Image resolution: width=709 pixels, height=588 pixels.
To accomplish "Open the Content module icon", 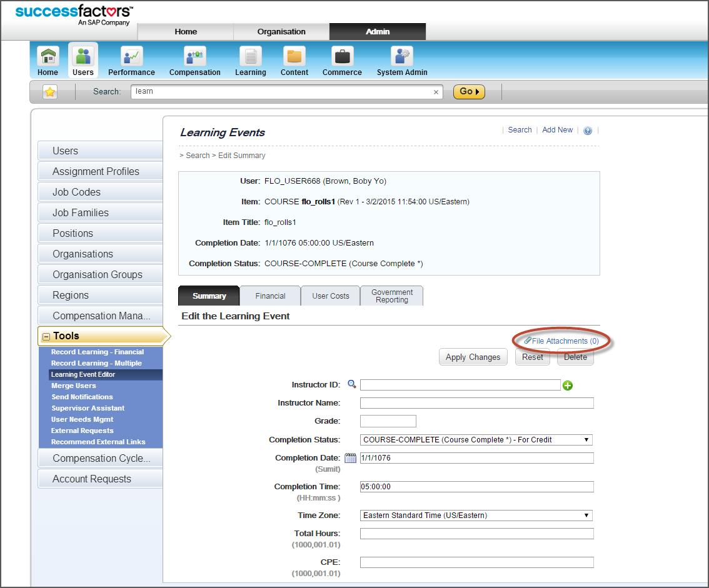I will coord(294,61).
